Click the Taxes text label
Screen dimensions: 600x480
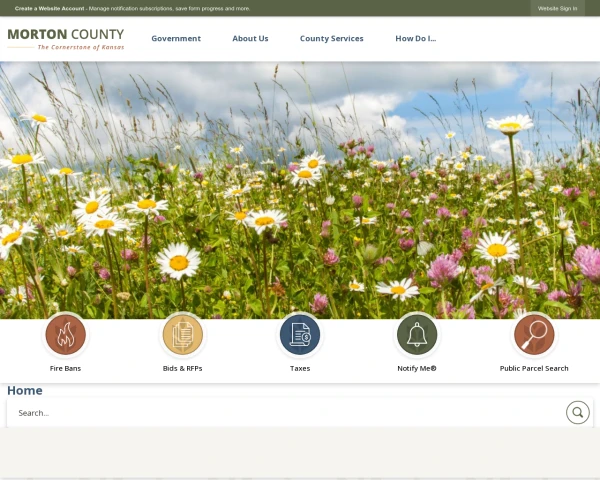[300, 368]
